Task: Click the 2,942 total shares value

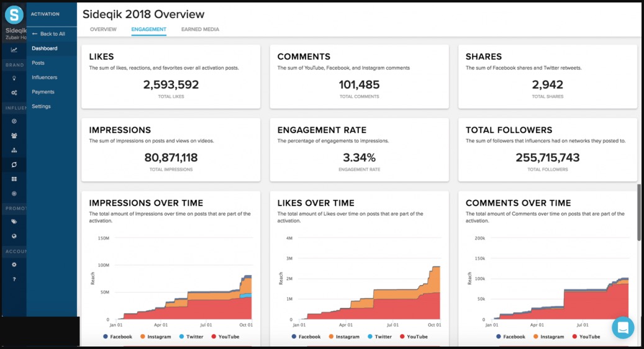Action: (x=548, y=84)
